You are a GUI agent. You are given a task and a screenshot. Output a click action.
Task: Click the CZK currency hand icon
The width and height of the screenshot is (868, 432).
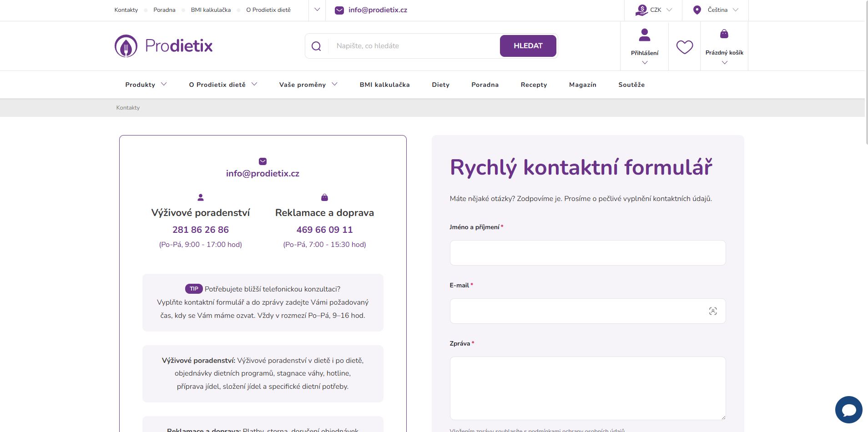pos(641,10)
